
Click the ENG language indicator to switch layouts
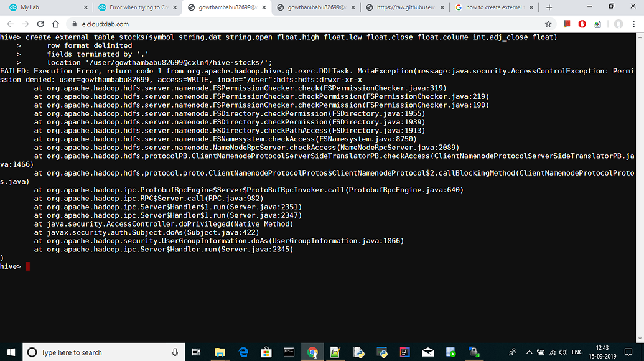[577, 352]
